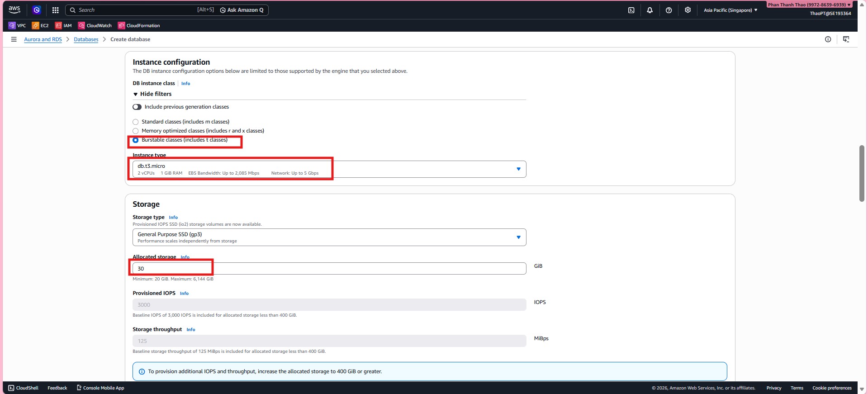Open the help question mark icon
Viewport: 868px width, 394px height.
coord(669,10)
